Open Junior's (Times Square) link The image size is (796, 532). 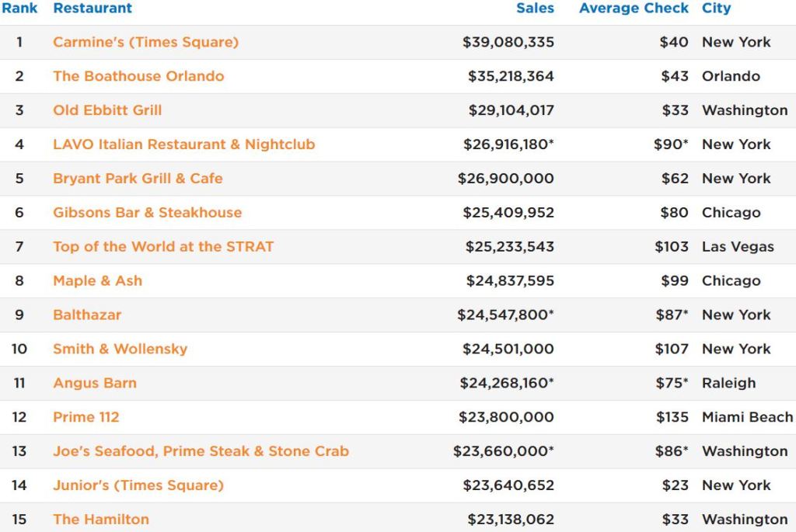tap(138, 485)
